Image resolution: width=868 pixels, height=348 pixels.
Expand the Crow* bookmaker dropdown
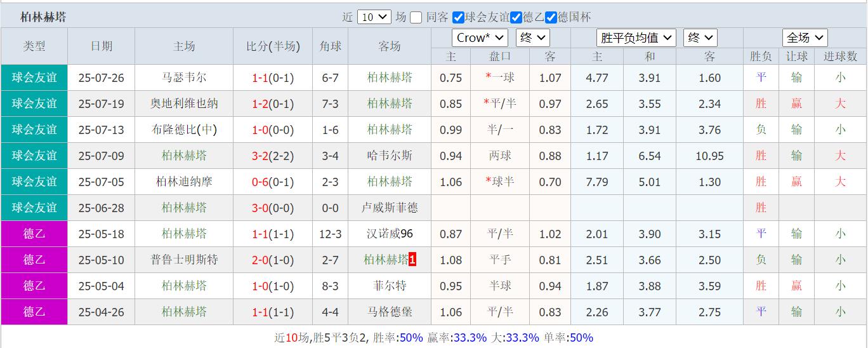(x=480, y=37)
